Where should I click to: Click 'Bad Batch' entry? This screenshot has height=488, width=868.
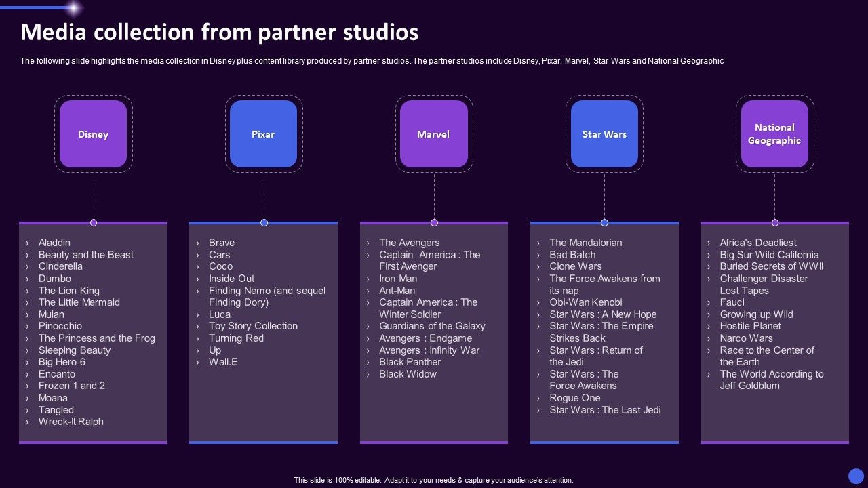point(573,255)
